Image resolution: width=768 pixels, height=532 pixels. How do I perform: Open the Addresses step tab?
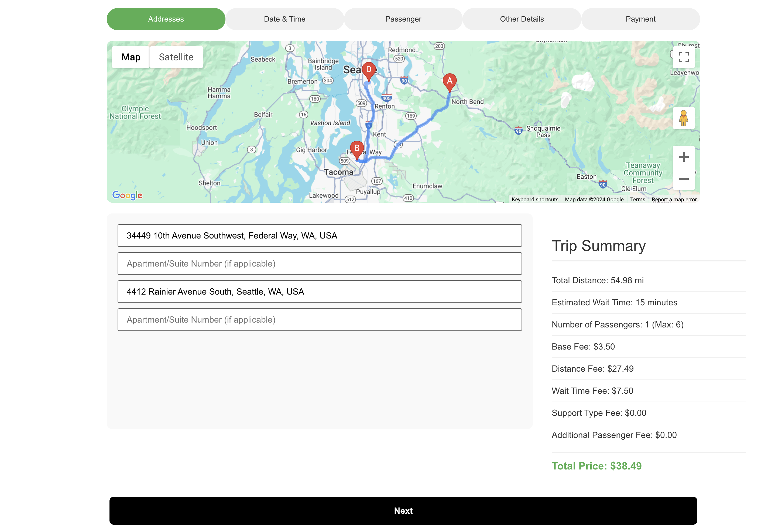click(x=166, y=19)
